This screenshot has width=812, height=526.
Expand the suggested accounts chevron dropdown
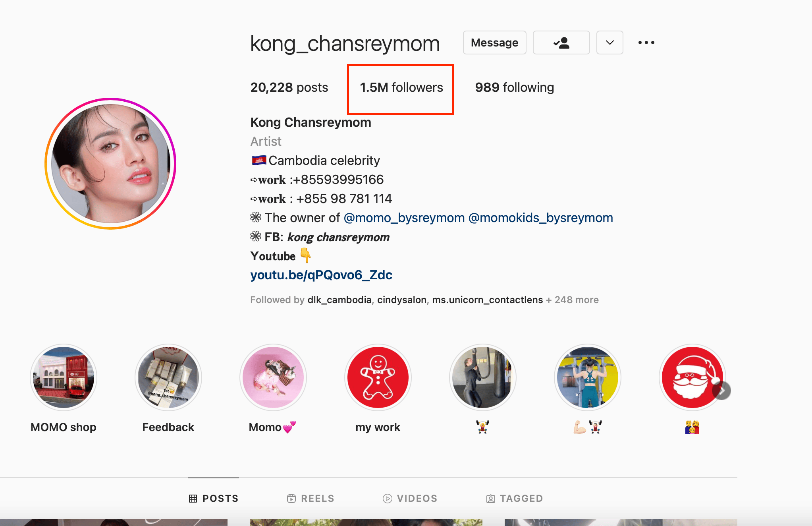click(609, 43)
